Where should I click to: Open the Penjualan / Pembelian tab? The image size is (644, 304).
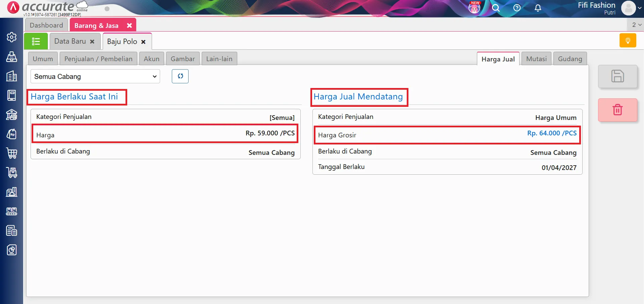pyautogui.click(x=98, y=59)
